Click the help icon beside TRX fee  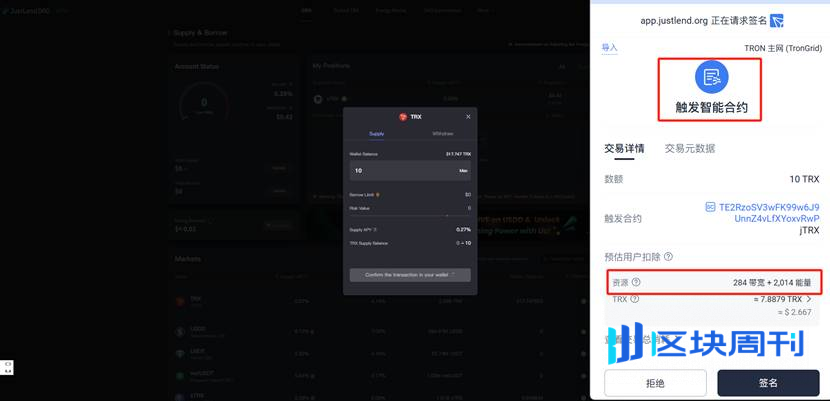tap(635, 299)
